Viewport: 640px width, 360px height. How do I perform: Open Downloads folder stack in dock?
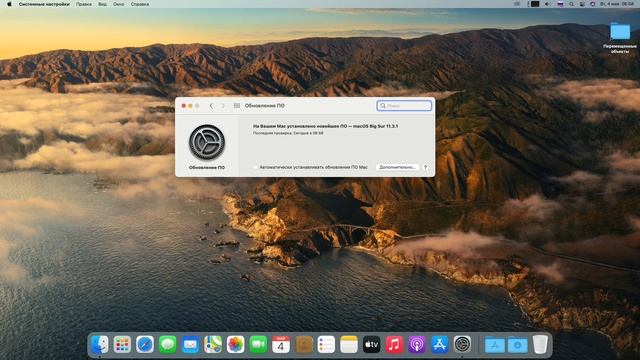(517, 344)
